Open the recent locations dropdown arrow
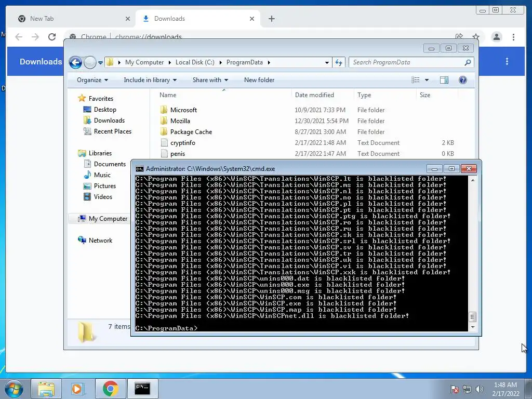Viewport: 532px width, 399px height. click(x=100, y=63)
